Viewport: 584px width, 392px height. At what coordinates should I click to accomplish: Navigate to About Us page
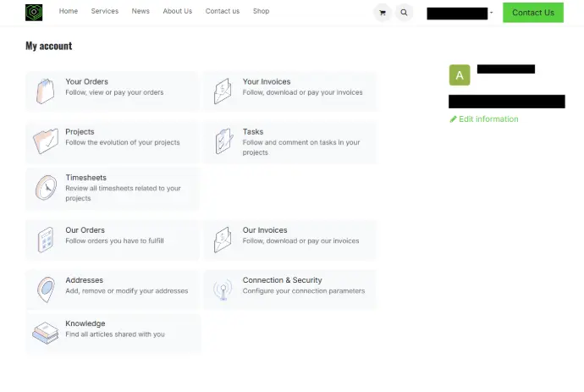[x=177, y=12]
